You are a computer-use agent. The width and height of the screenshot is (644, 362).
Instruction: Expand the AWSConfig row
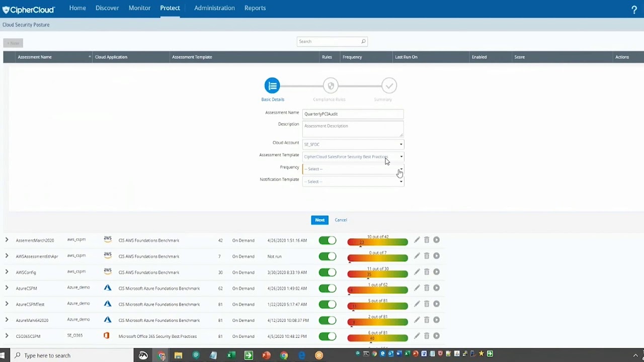(7, 272)
